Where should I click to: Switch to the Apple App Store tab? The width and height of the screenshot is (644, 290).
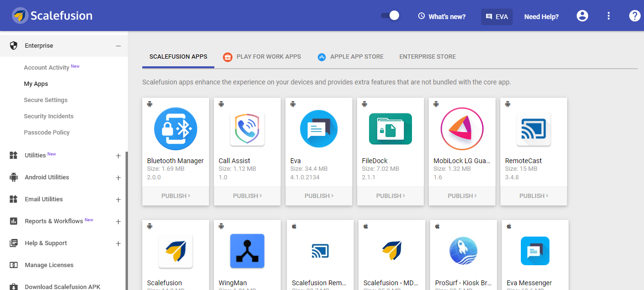coord(351,57)
